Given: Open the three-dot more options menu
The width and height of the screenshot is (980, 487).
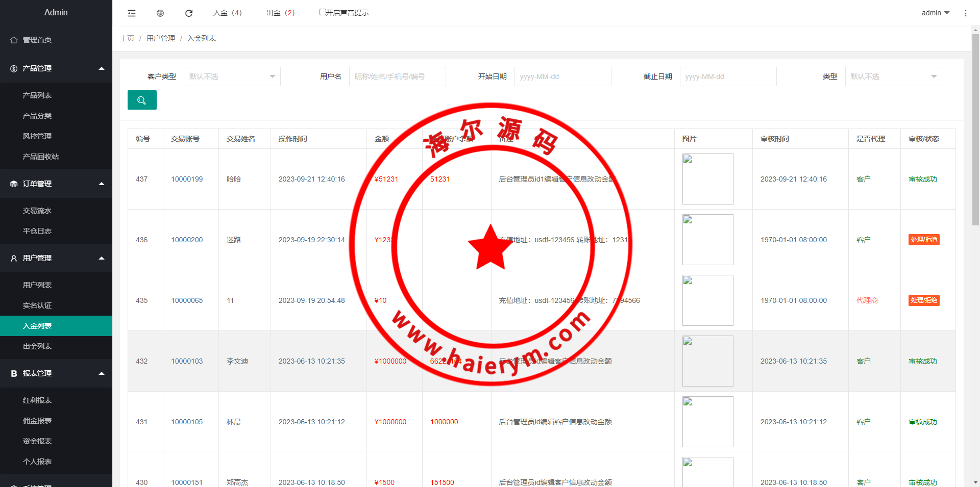Looking at the screenshot, I should pyautogui.click(x=965, y=13).
